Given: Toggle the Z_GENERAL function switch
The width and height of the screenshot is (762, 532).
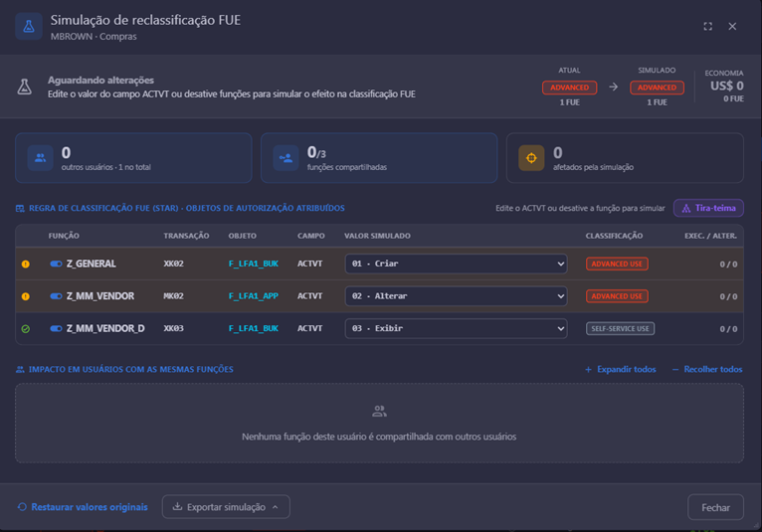Looking at the screenshot, I should (56, 264).
